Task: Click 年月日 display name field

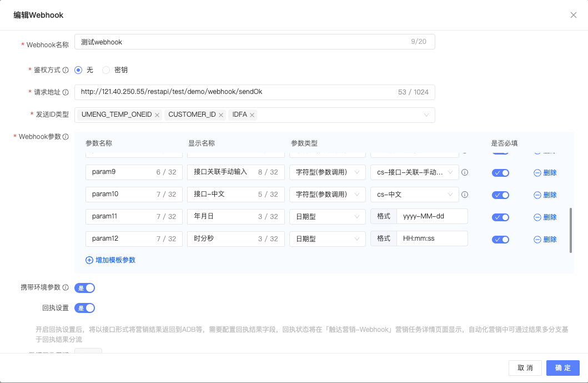Action: pos(236,217)
